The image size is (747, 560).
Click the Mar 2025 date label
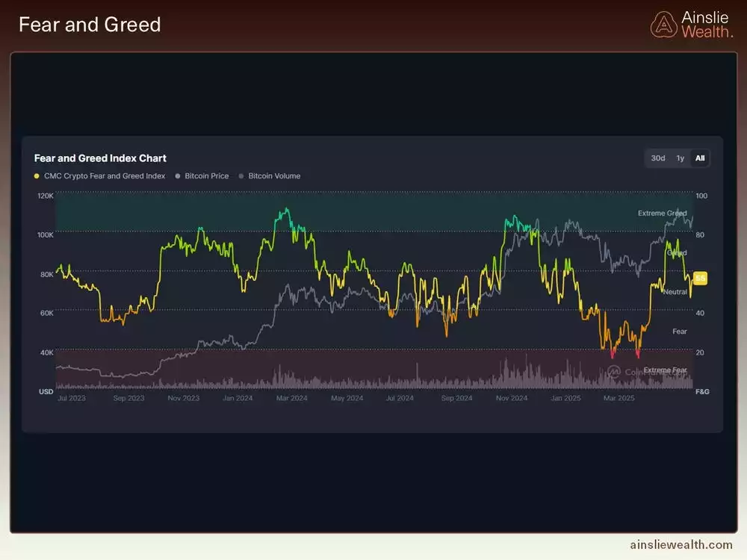click(619, 399)
